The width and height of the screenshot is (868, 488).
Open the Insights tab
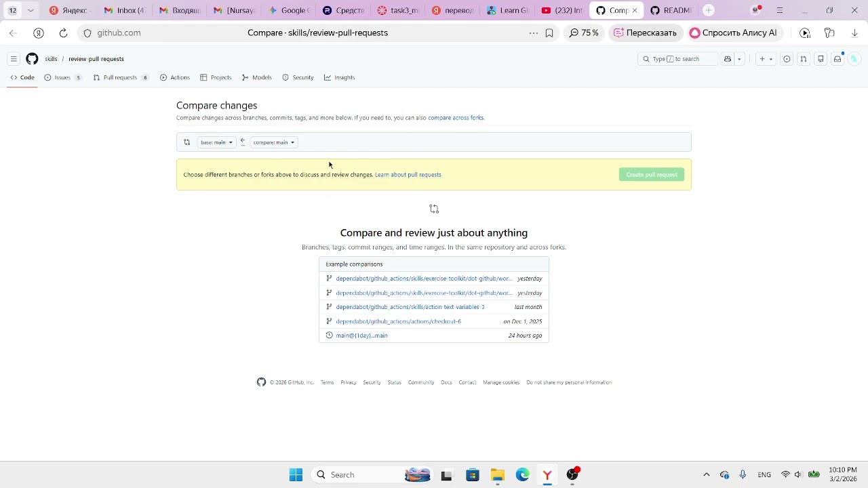339,77
